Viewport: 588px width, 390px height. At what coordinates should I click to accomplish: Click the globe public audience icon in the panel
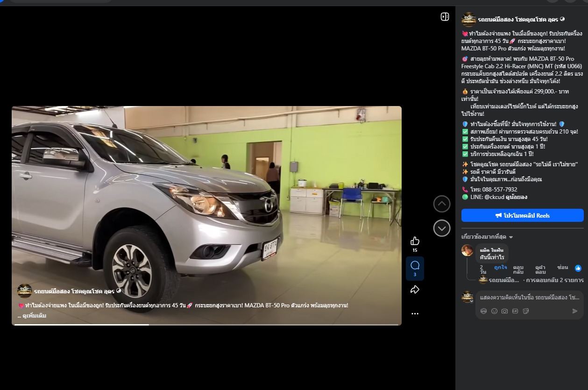[x=562, y=19]
